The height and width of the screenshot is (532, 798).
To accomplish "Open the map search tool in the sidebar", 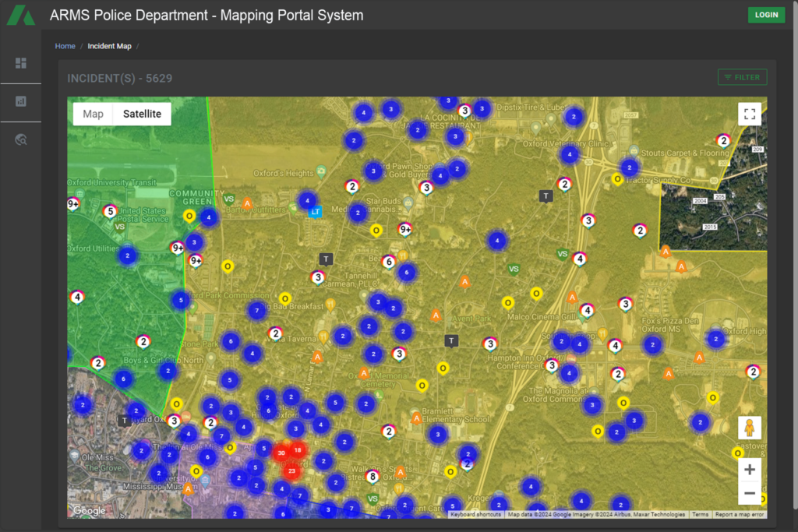I will [x=21, y=139].
